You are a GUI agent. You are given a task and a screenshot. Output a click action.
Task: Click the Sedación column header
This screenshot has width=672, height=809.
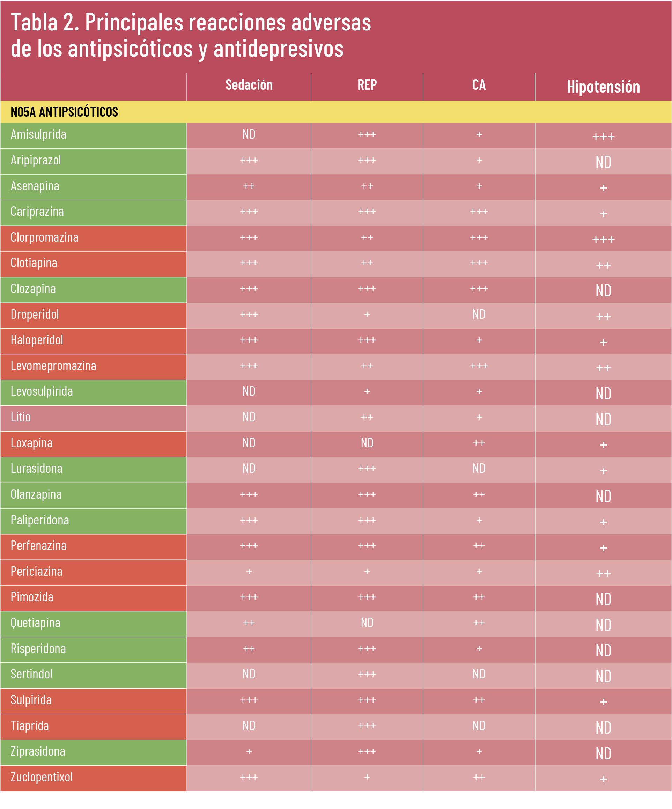[249, 85]
